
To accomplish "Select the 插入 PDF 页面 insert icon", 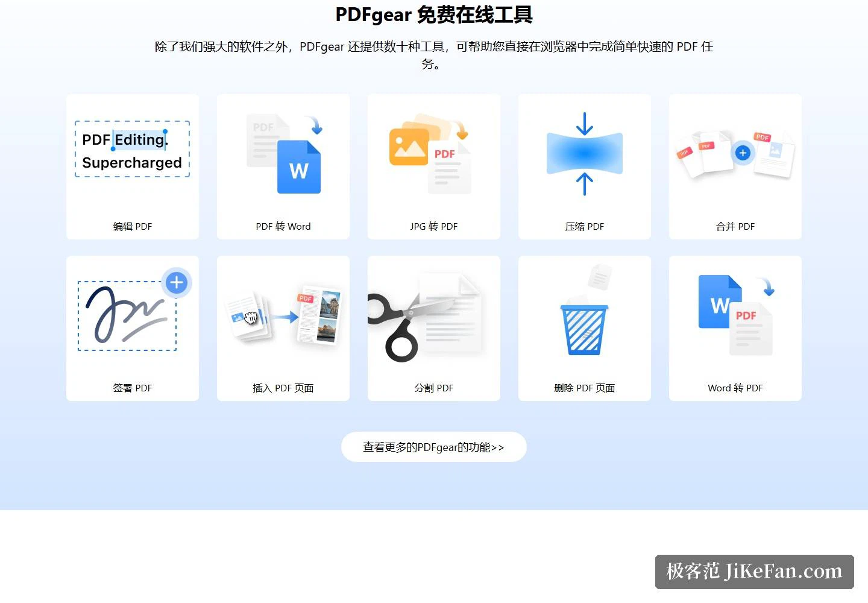I will (283, 315).
